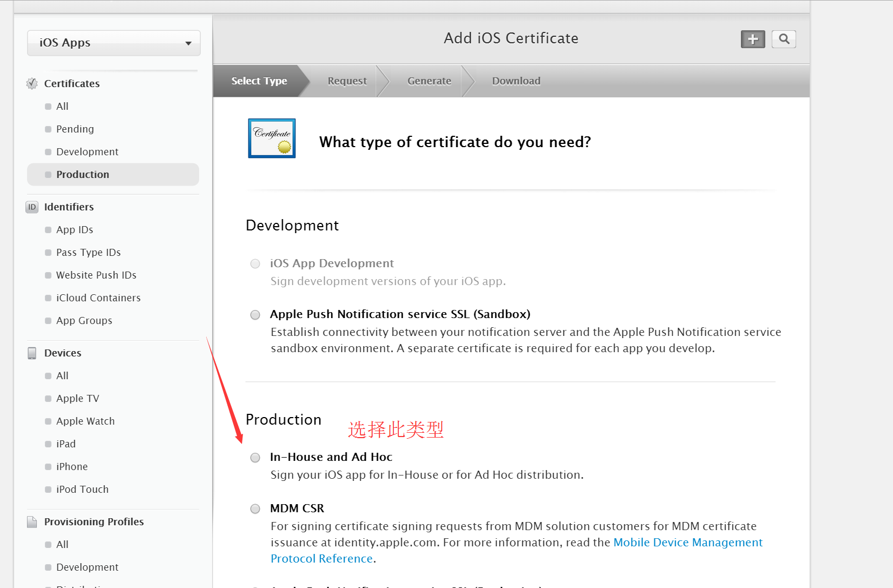Click the Devices section phone icon

[32, 353]
